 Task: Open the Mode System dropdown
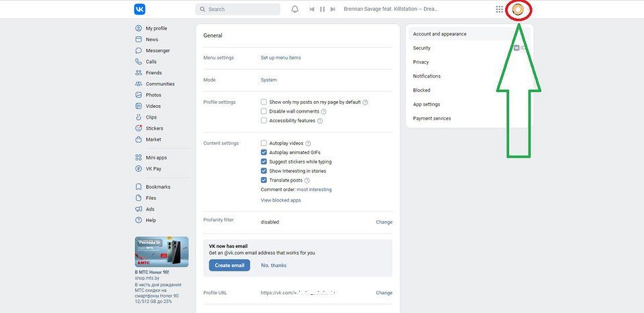coord(268,80)
